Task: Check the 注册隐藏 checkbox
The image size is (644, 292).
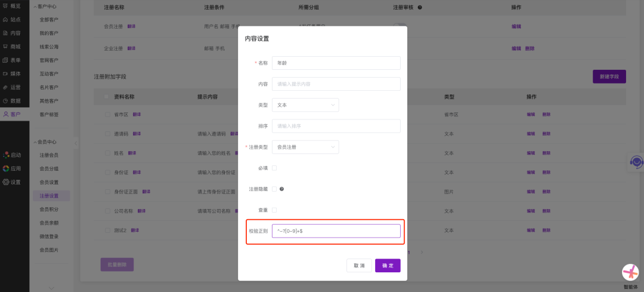Action: point(274,189)
